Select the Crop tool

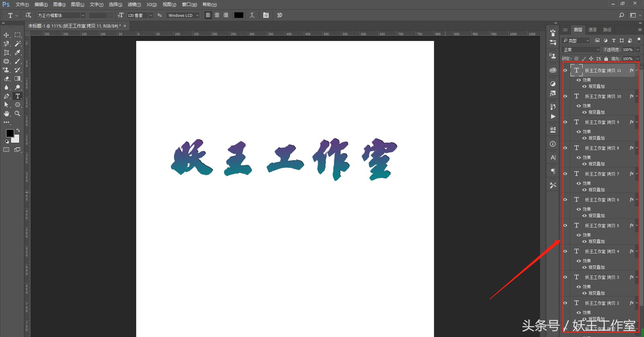(x=6, y=52)
